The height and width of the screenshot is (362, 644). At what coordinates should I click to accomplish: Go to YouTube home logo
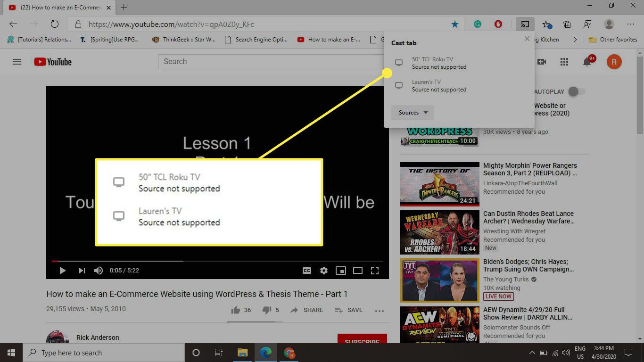click(53, 62)
